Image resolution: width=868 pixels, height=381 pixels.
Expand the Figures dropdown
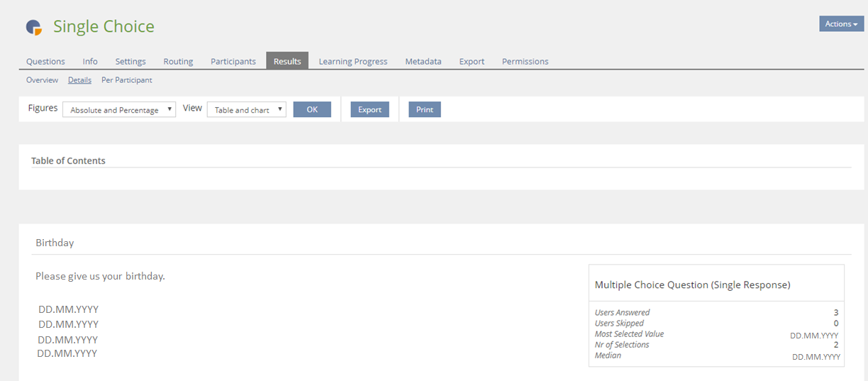119,110
